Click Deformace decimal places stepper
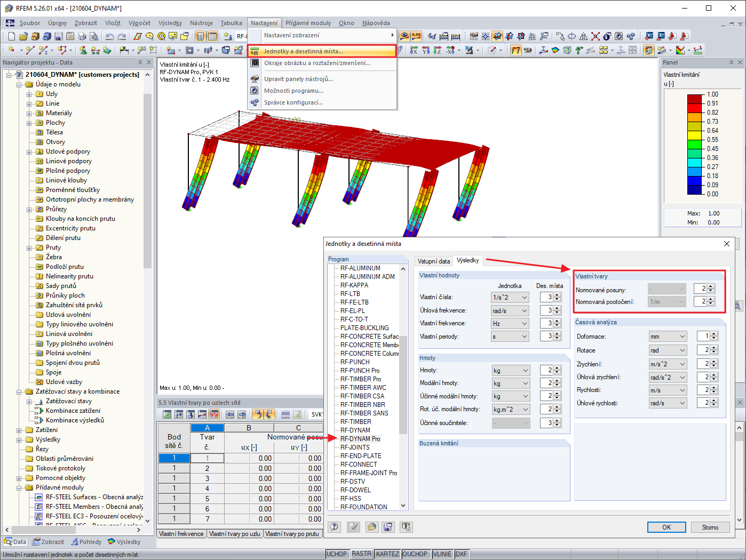The width and height of the screenshot is (746, 560). tap(714, 337)
